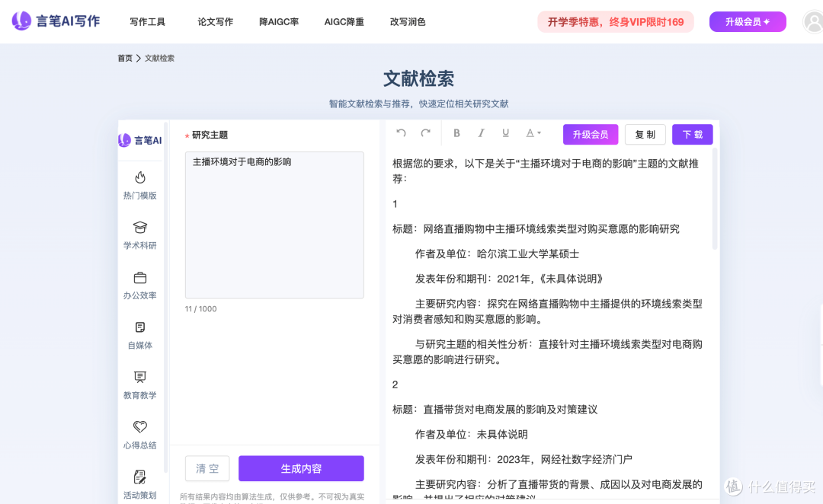Toggle italic formatting in editor
823x504 pixels.
tap(481, 133)
